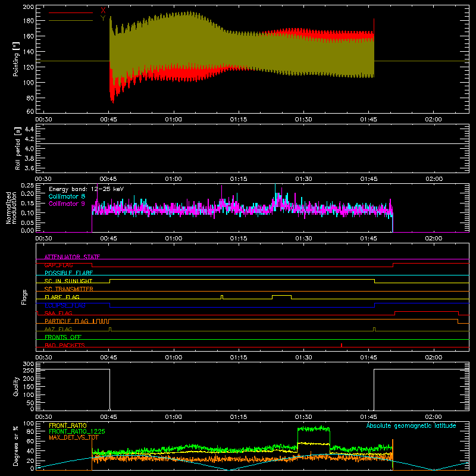Screen dimensions: 476x476
Task: Click the cyan 'Collimator 8' legend entry
Action: click(67, 196)
